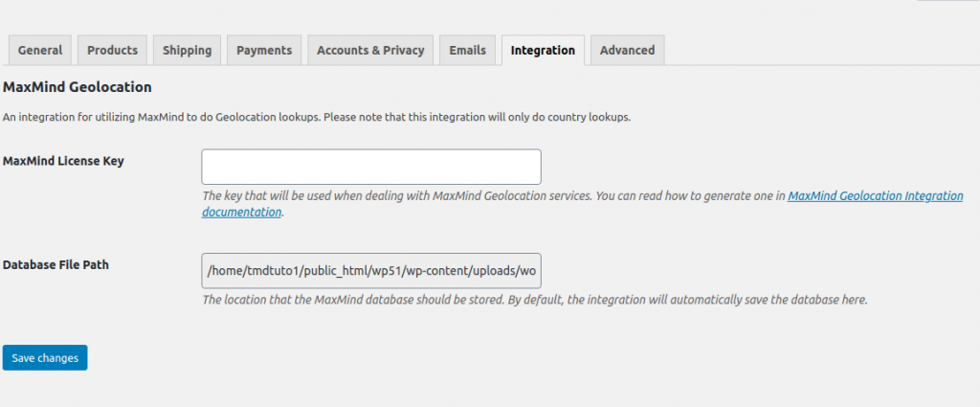980x407 pixels.
Task: Click inside the Database File Path field
Action: 371,271
